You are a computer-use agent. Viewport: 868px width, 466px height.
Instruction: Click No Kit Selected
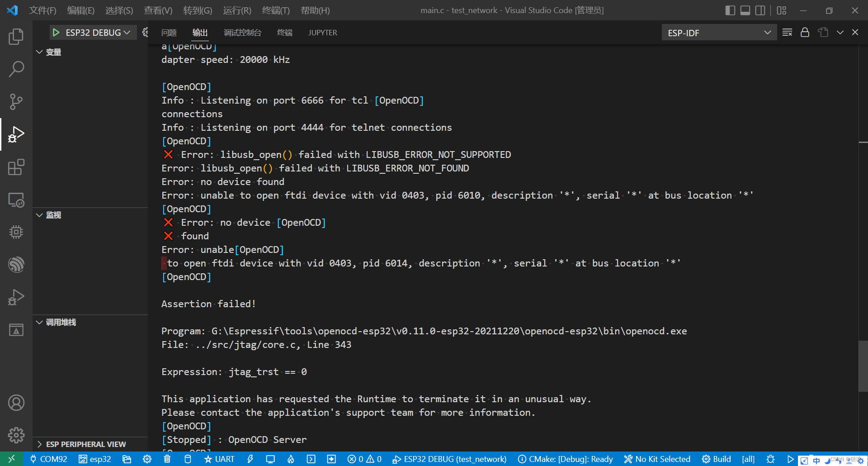pos(657,459)
